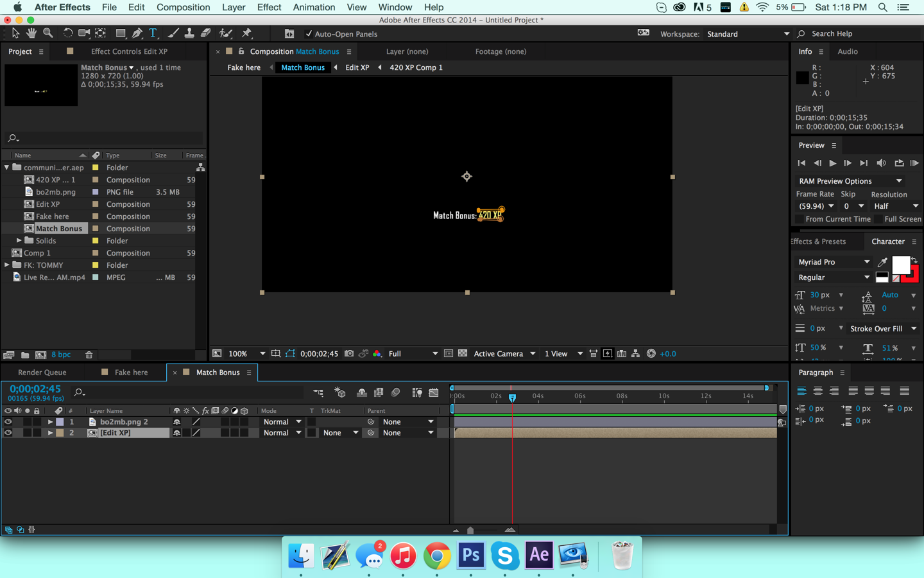Click the eyedropper in the Character panel
924x578 pixels.
pos(883,262)
